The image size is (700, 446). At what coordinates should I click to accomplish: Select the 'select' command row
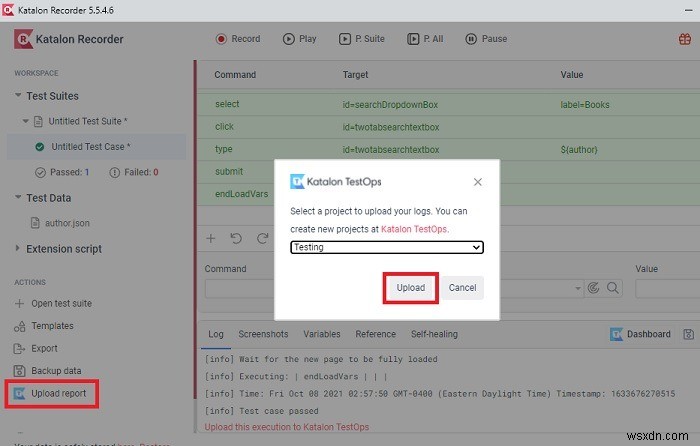(x=448, y=104)
